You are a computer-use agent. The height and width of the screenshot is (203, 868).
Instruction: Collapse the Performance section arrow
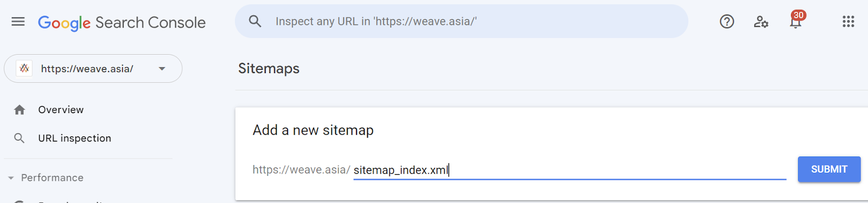(11, 178)
